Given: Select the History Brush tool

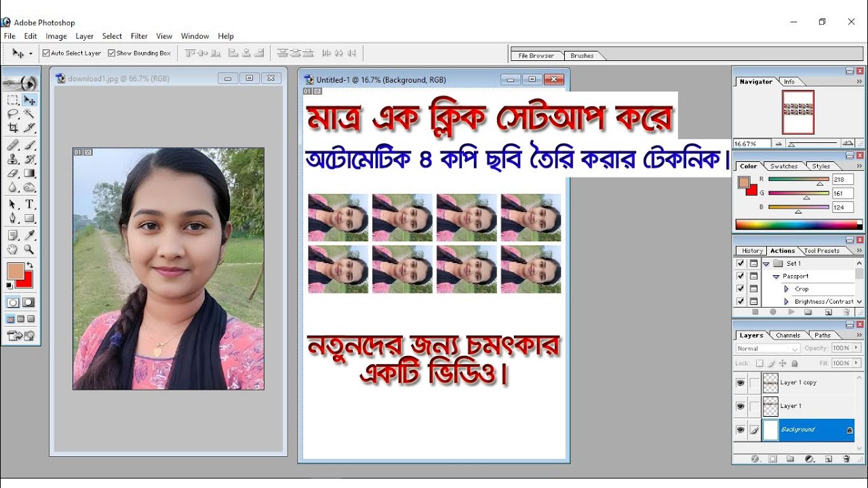Looking at the screenshot, I should tap(29, 159).
